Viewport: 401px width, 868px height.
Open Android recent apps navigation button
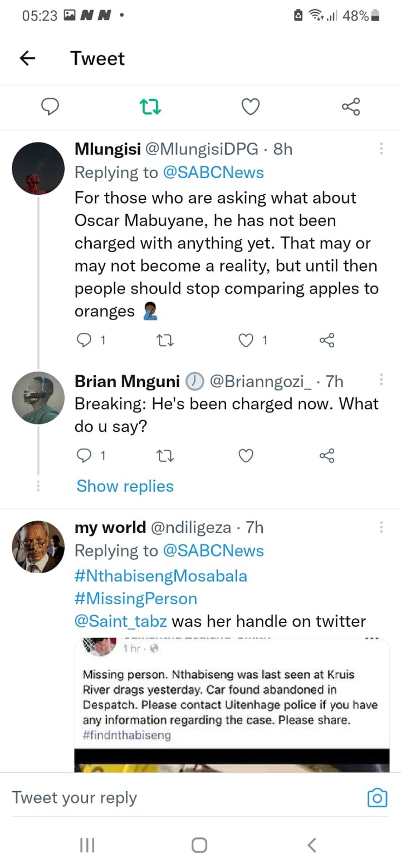[x=87, y=845]
